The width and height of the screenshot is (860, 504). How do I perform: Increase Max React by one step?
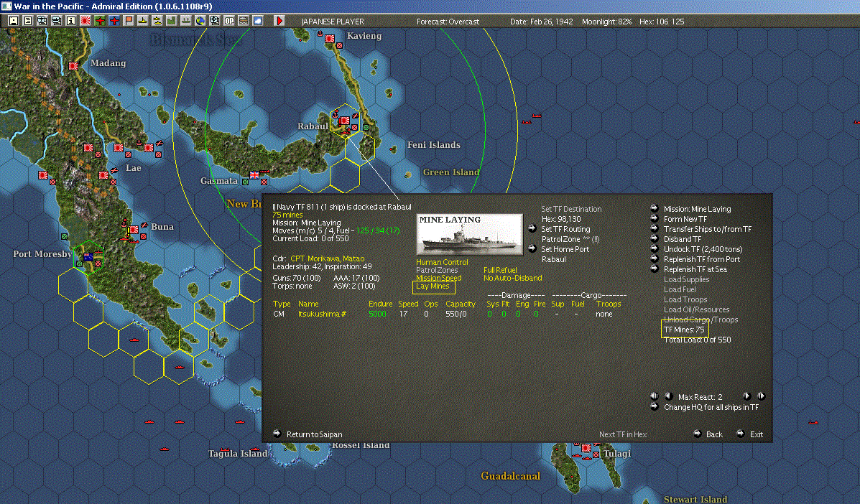click(x=746, y=396)
